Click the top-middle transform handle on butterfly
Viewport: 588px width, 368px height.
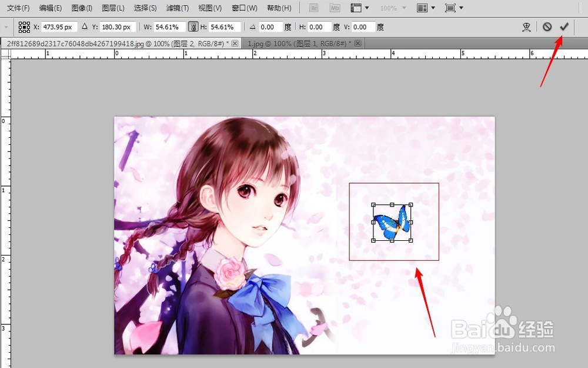(392, 205)
